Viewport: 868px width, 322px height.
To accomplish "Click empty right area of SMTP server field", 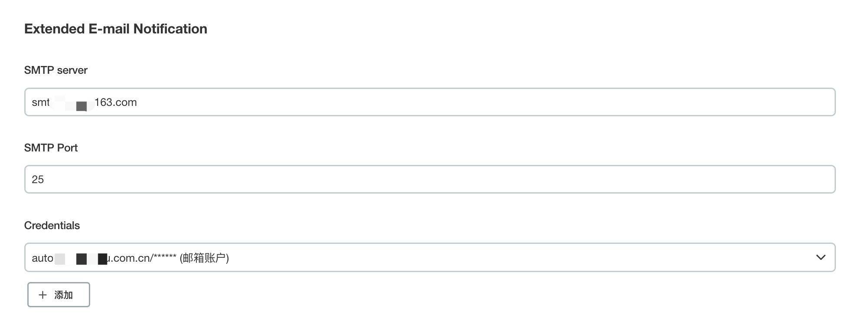I will (x=650, y=102).
